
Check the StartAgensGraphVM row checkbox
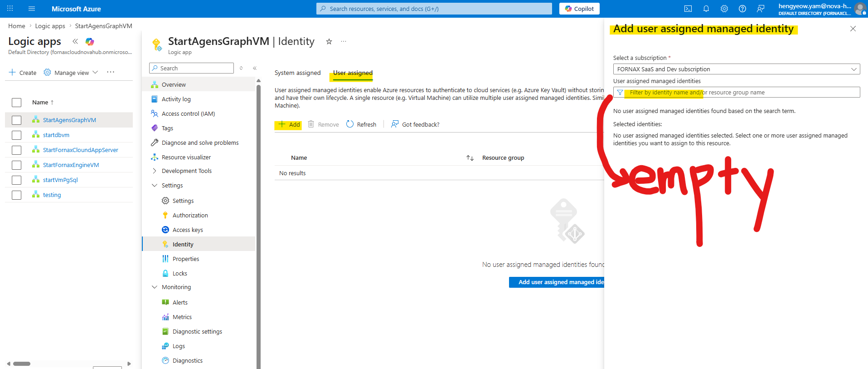[x=17, y=120]
